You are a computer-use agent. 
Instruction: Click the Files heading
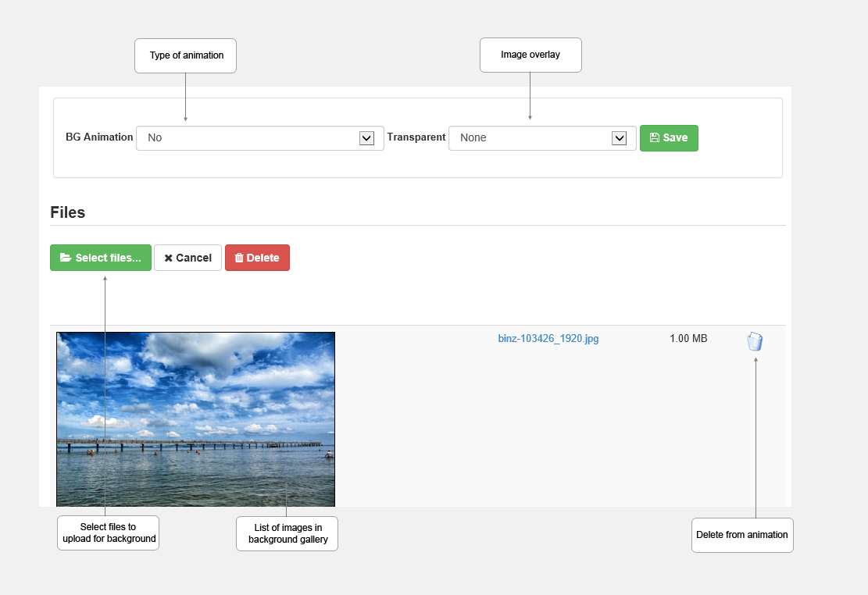click(67, 212)
